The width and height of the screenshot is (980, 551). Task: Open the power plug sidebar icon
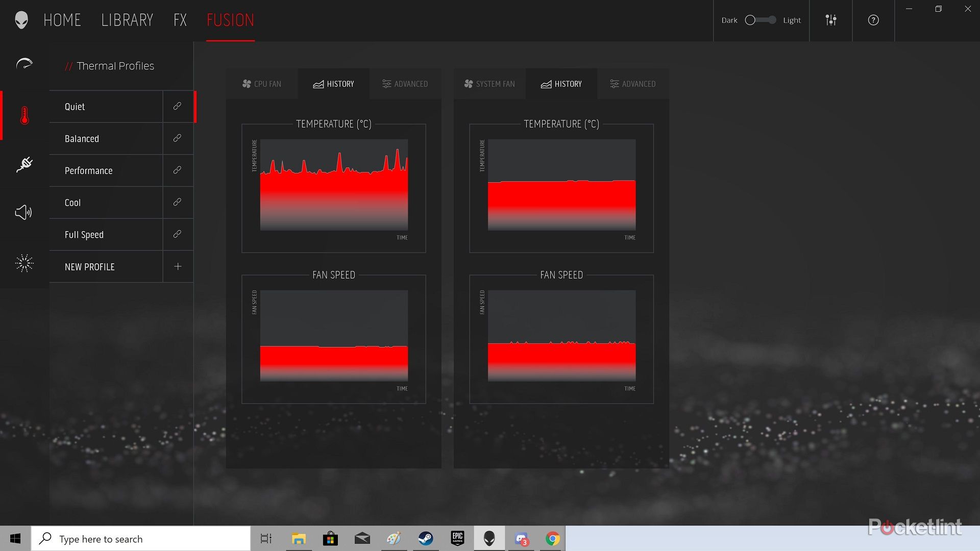tap(24, 164)
